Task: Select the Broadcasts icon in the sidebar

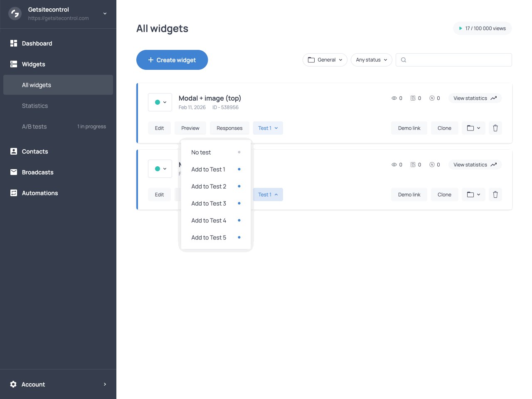Action: click(x=14, y=172)
